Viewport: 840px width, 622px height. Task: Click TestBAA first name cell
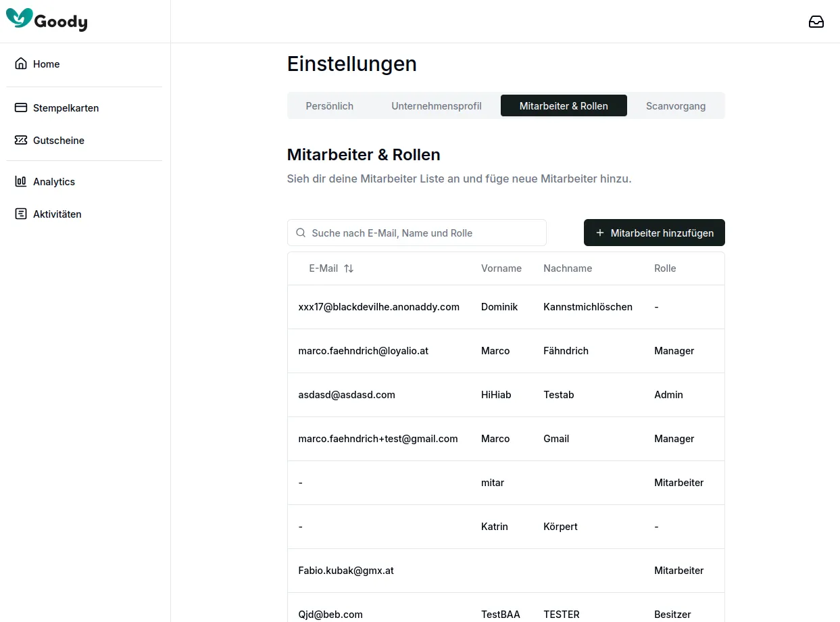501,615
